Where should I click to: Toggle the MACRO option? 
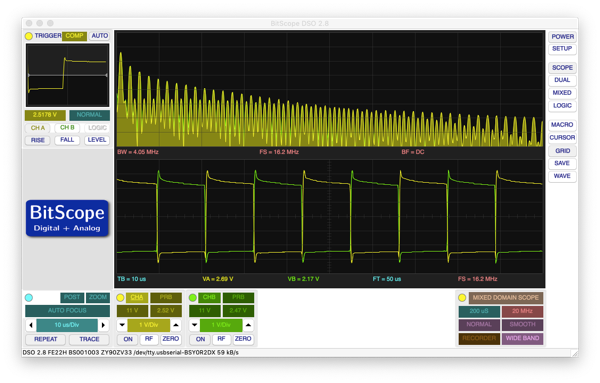point(562,125)
